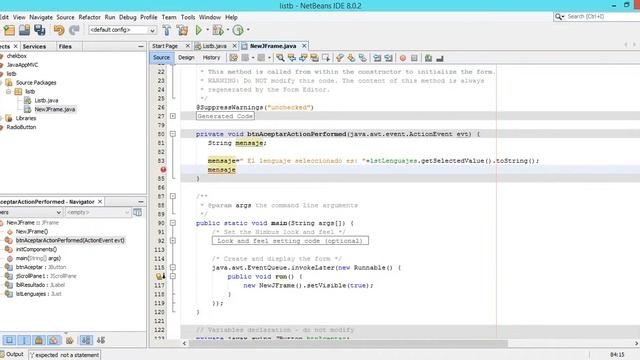Viewport: 640px width, 360px height.
Task: Click the red Start Macro Recording icon
Action: (x=403, y=58)
